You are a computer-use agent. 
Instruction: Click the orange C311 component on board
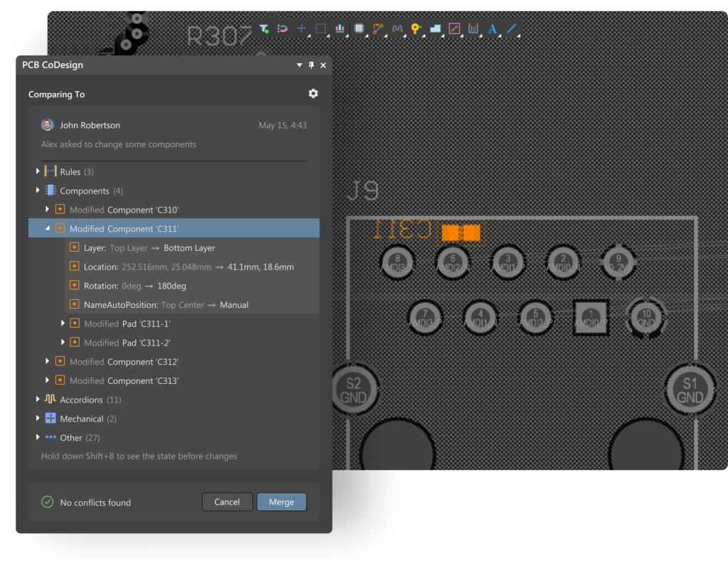pos(461,232)
